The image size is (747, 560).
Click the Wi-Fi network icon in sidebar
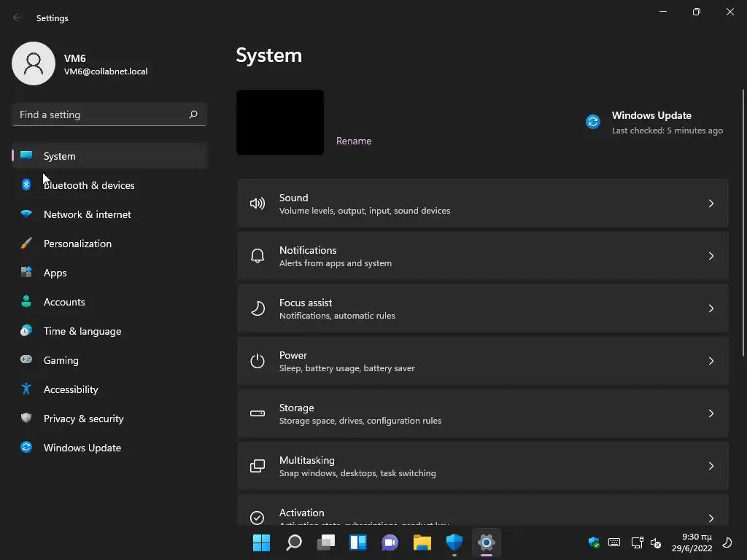(26, 214)
